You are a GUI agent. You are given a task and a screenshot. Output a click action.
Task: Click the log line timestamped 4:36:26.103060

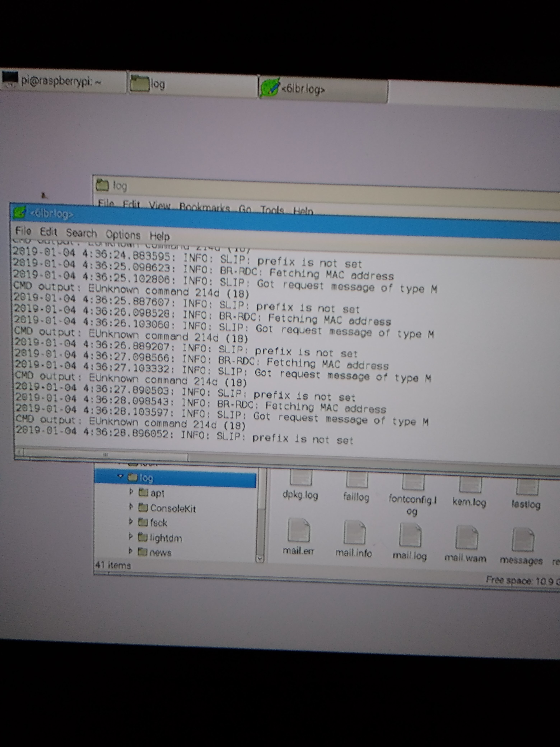click(x=224, y=327)
